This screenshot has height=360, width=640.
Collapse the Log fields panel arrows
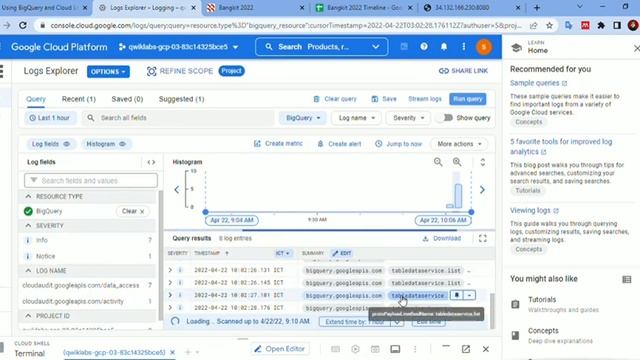[151, 162]
